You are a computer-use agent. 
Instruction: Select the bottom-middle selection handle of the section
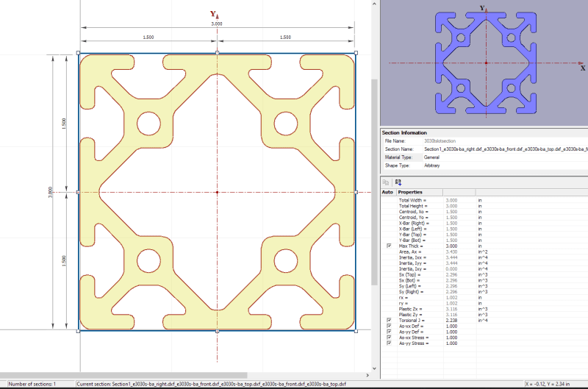(217, 331)
